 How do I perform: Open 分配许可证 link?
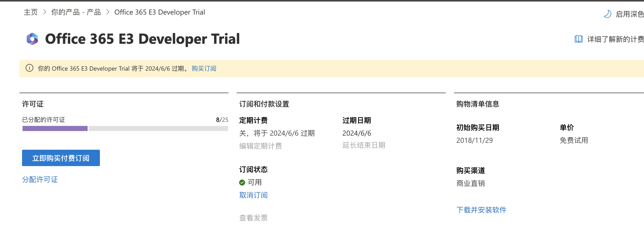tap(40, 179)
